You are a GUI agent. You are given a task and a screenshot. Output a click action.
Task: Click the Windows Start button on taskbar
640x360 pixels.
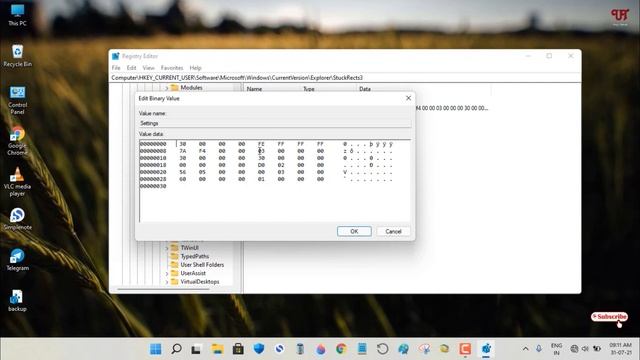[x=156, y=349]
